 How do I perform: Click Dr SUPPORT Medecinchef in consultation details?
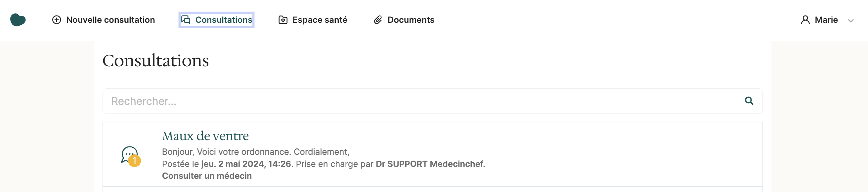(x=430, y=164)
